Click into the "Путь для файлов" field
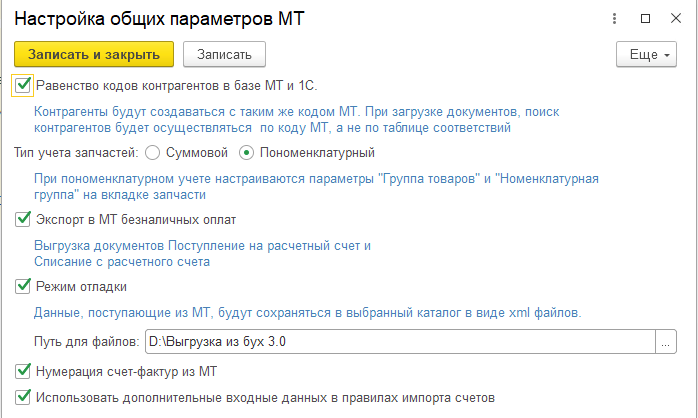The height and width of the screenshot is (418, 698). coord(398,343)
